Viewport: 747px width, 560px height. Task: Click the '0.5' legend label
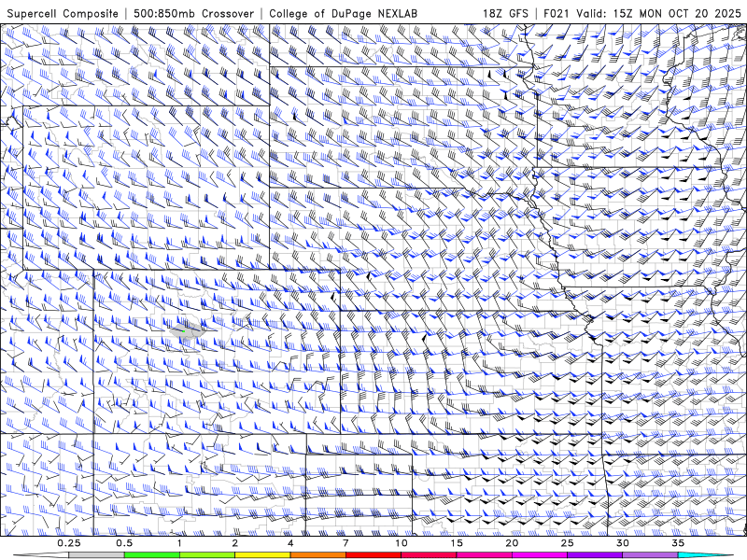click(x=124, y=543)
